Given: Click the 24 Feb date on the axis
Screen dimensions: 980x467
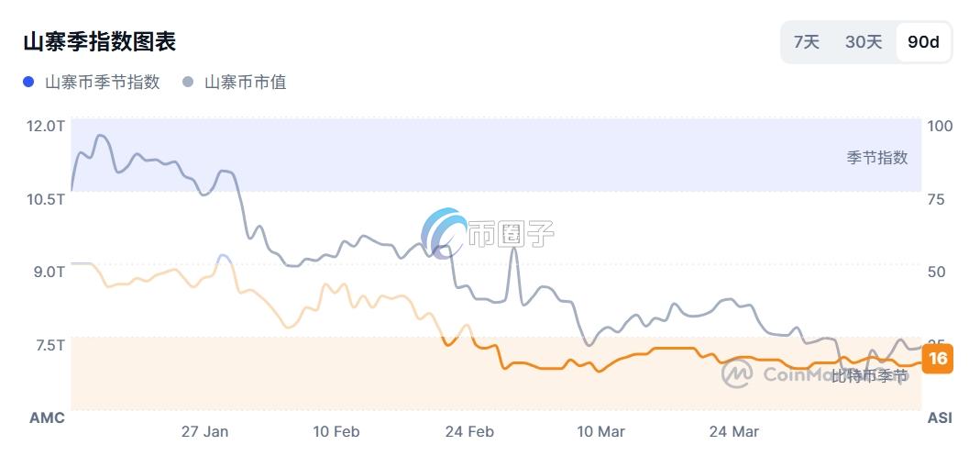Looking at the screenshot, I should click(468, 432).
